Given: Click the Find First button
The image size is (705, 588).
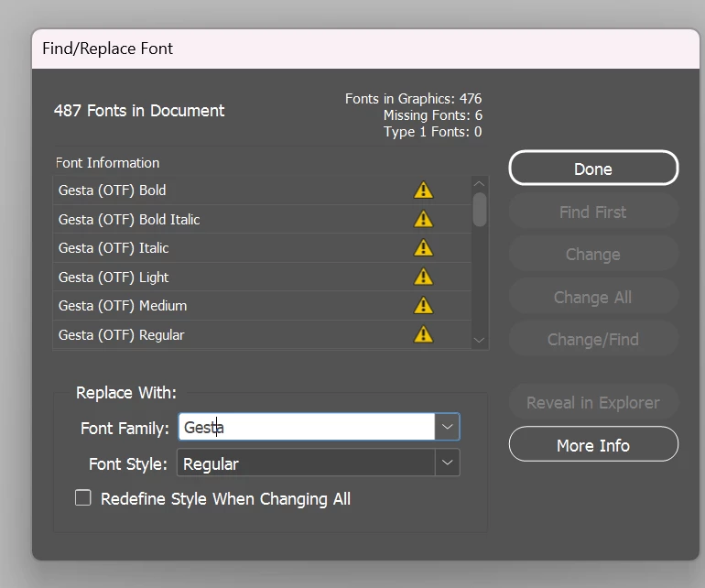Looking at the screenshot, I should [593, 212].
